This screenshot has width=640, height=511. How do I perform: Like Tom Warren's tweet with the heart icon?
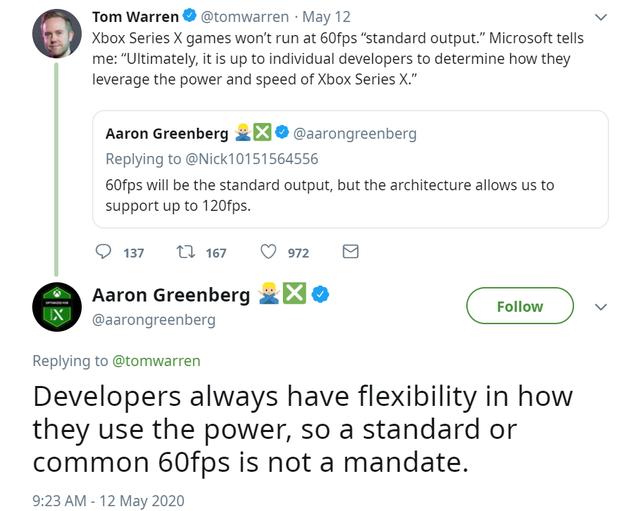(x=268, y=253)
